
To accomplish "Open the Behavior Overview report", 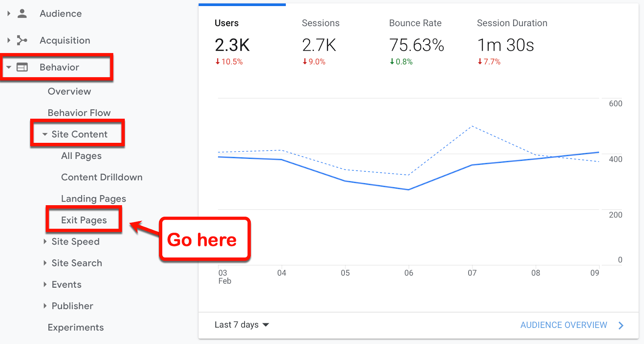I will [x=69, y=91].
